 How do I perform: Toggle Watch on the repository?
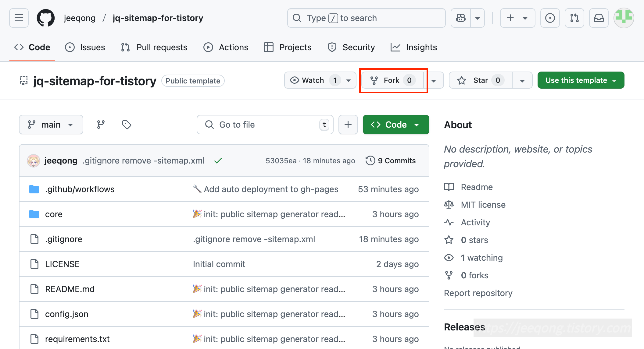tap(313, 80)
